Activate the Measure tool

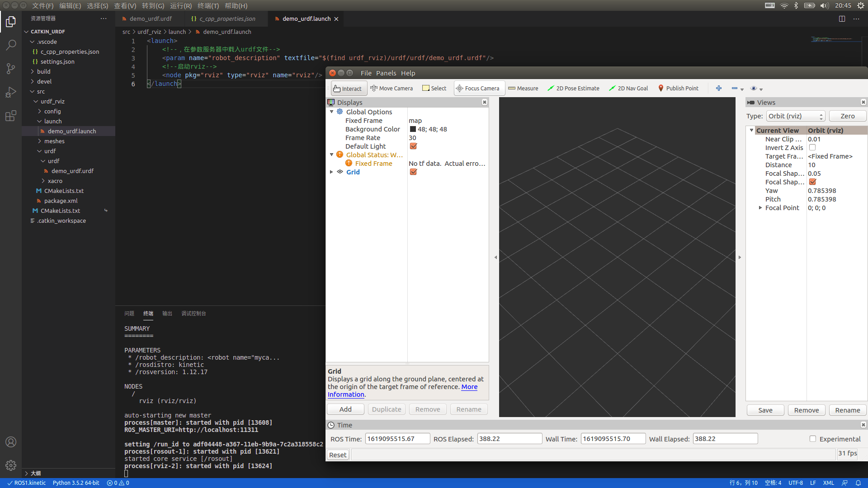(x=523, y=88)
